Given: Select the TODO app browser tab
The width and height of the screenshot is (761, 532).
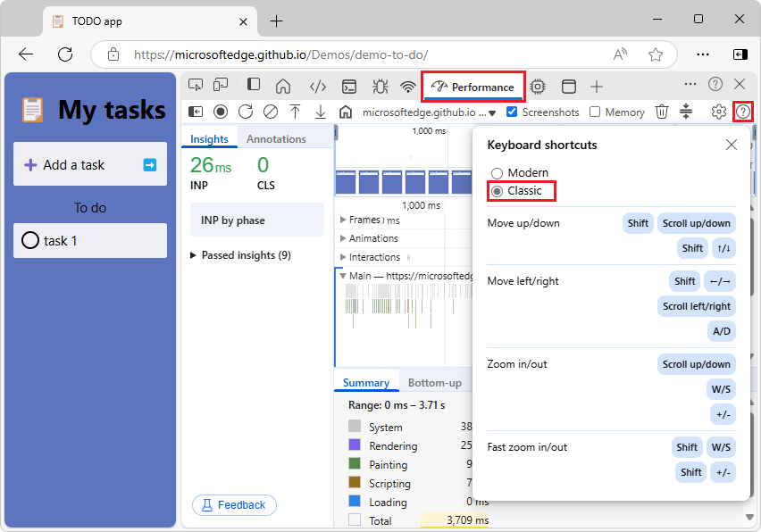Looking at the screenshot, I should [149, 21].
